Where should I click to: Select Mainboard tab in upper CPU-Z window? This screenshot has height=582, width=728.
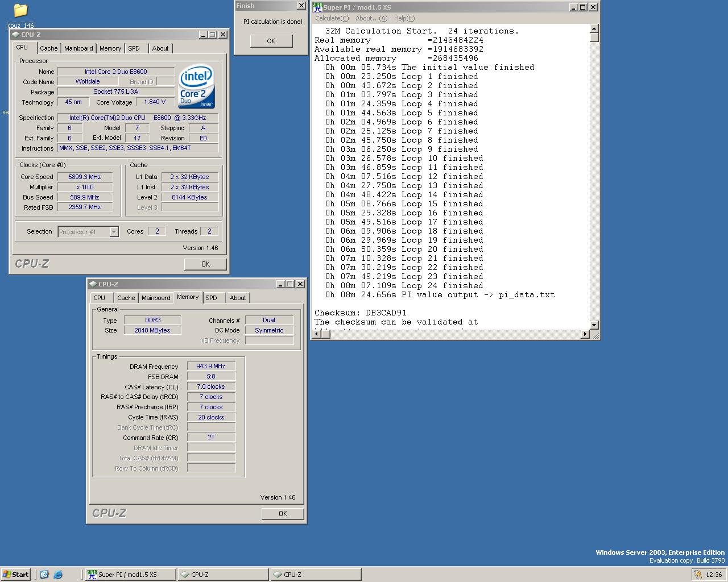78,49
